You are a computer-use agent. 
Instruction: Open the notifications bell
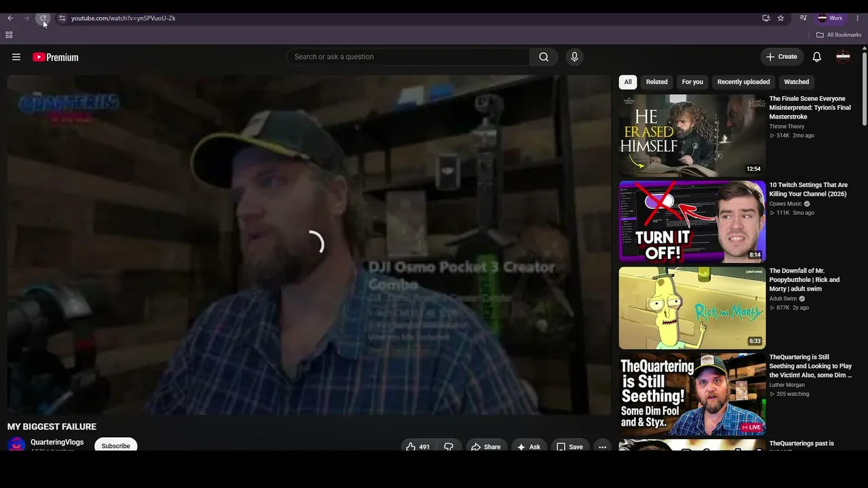coord(817,57)
